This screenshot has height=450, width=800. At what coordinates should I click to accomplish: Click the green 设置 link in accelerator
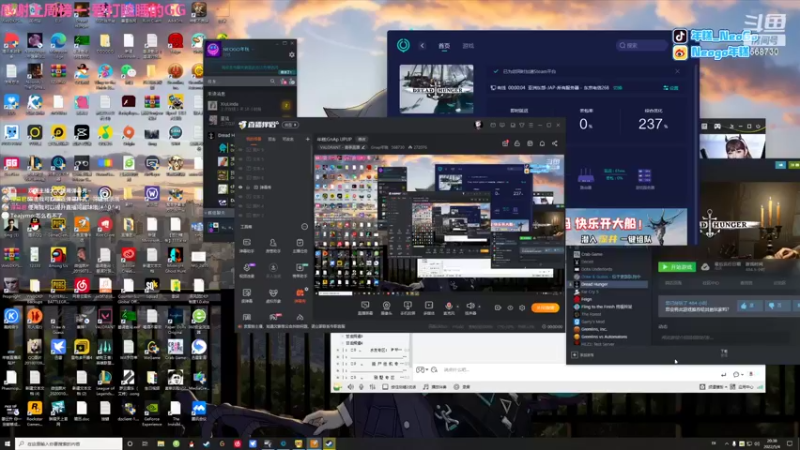click(x=671, y=88)
